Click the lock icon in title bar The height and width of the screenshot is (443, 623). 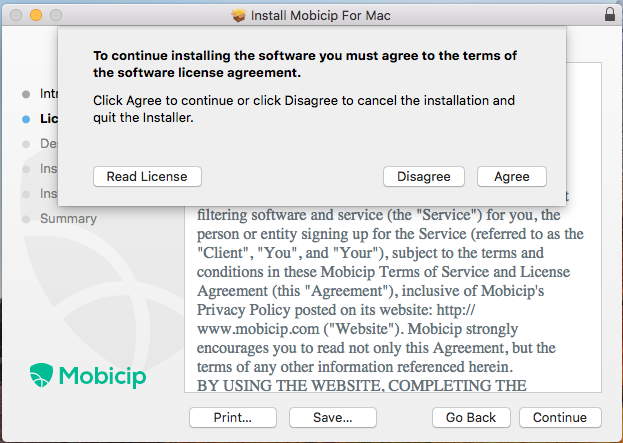(609, 14)
